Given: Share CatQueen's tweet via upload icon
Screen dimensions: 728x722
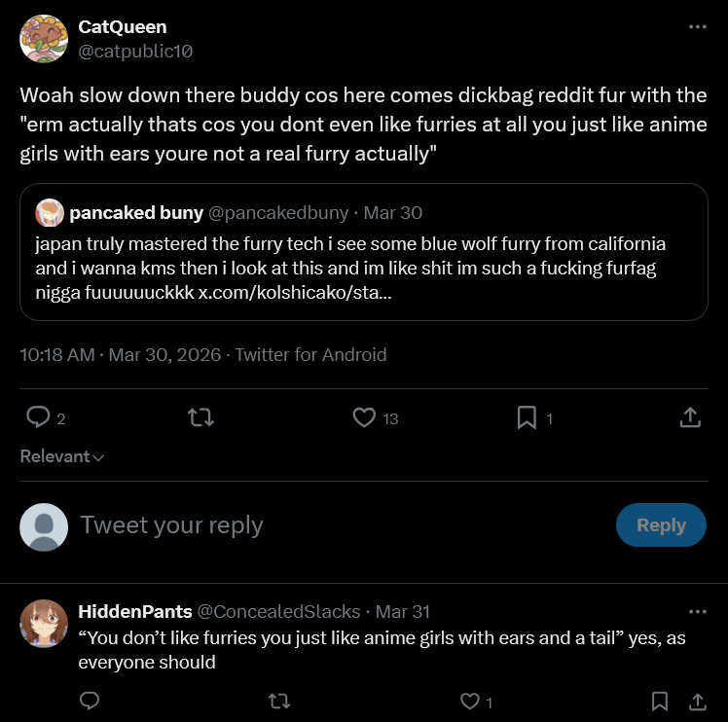Looking at the screenshot, I should tap(689, 417).
